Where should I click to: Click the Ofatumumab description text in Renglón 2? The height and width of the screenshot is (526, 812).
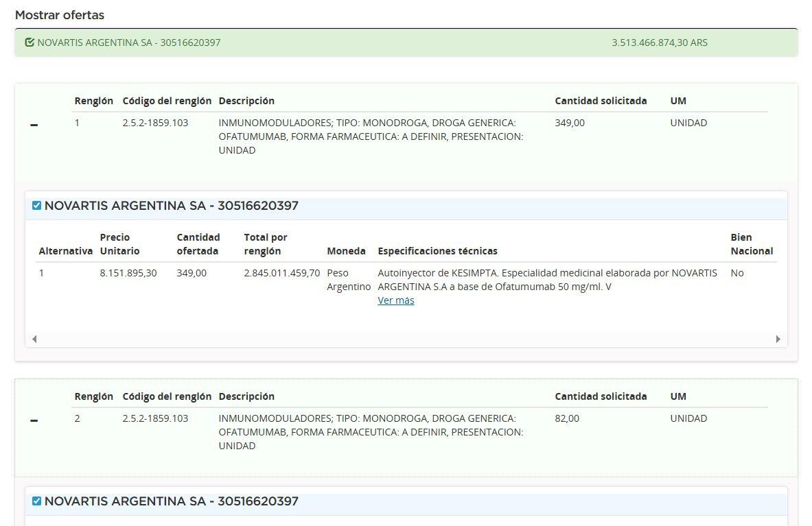click(x=371, y=432)
